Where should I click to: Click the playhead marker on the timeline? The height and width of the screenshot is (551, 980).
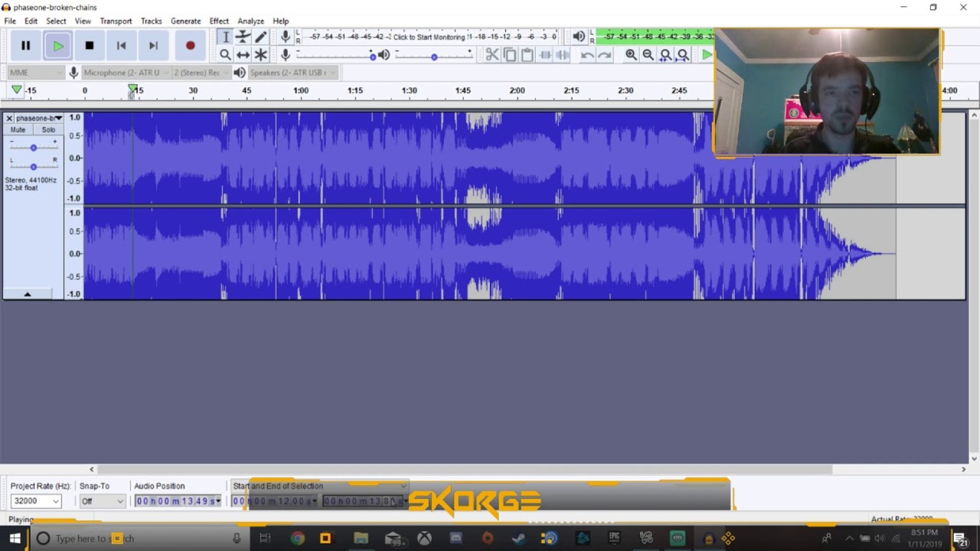(133, 90)
